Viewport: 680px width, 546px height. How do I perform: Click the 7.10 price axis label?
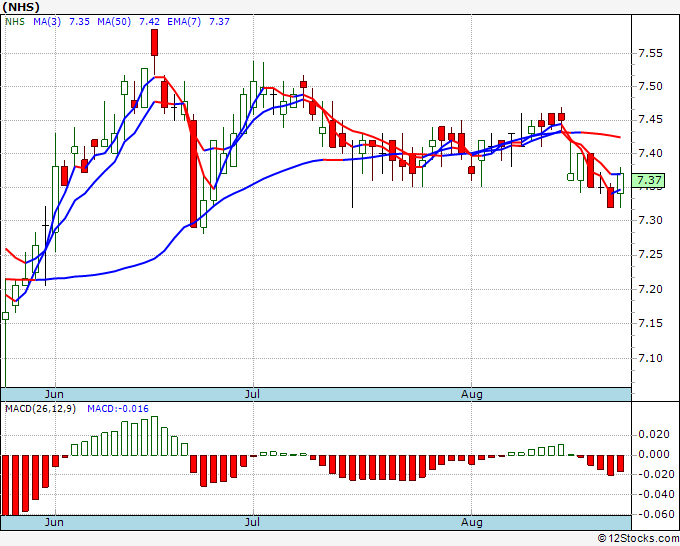pos(651,358)
